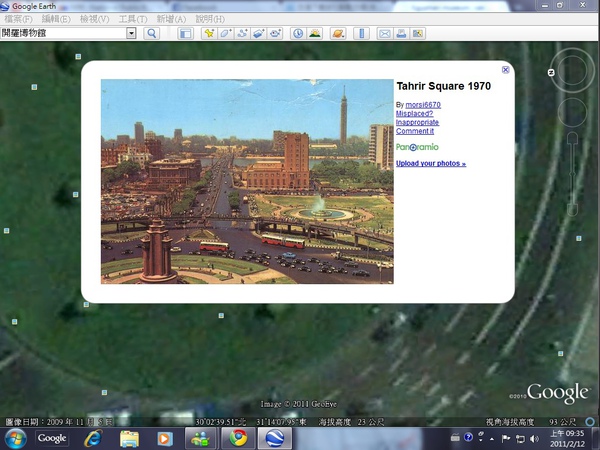Click the look-around compass ring
600x450 pixels.
tap(572, 70)
